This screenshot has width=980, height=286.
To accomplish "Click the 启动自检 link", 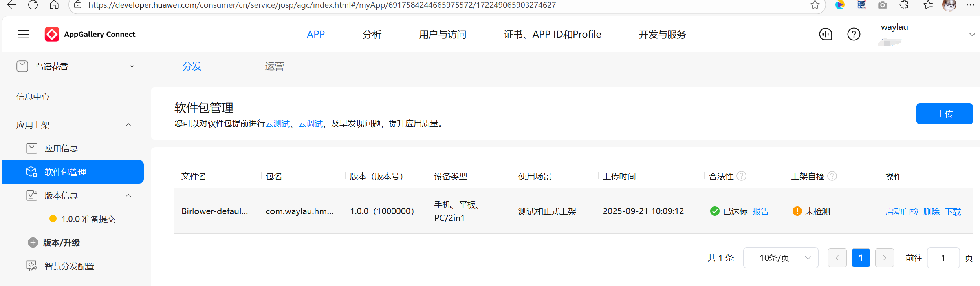I will click(x=901, y=212).
